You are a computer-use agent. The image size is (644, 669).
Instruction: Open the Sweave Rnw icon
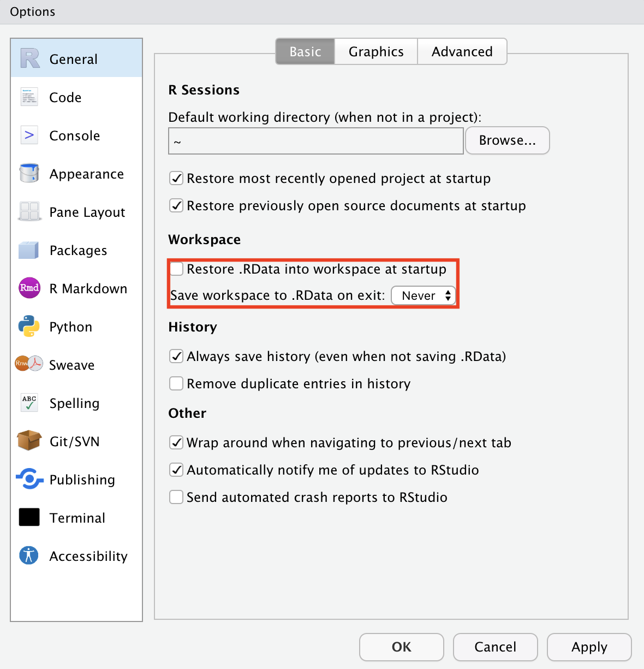29,364
